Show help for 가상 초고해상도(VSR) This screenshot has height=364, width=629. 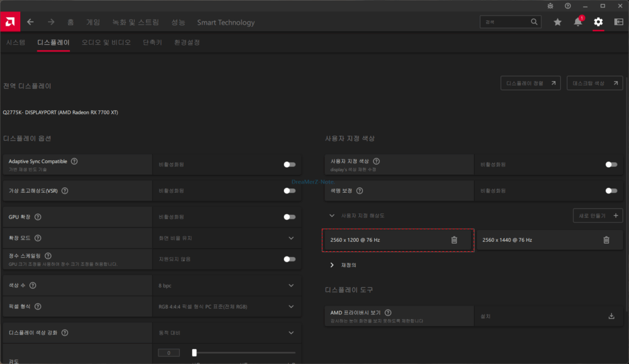pos(64,191)
